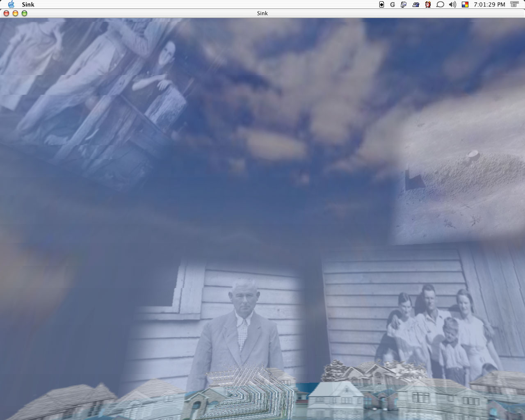Click the tilted photo of seated woman
The width and height of the screenshot is (525, 420).
coord(160,82)
